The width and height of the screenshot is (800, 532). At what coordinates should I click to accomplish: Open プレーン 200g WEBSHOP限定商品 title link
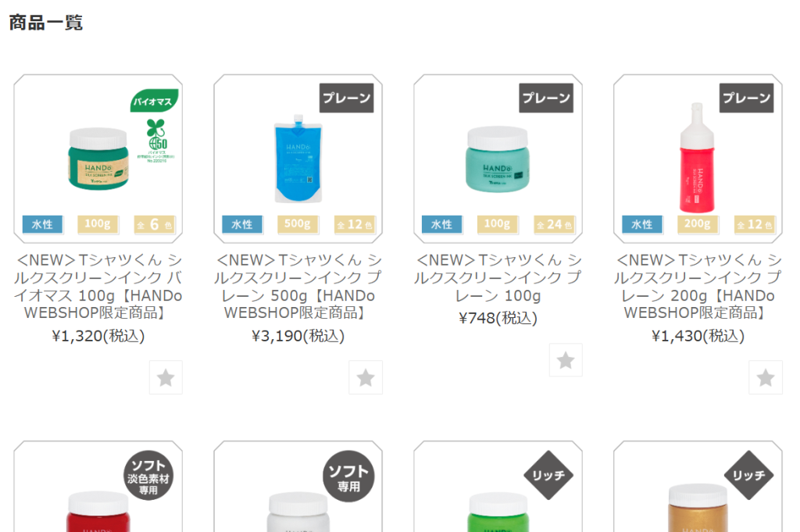(698, 286)
